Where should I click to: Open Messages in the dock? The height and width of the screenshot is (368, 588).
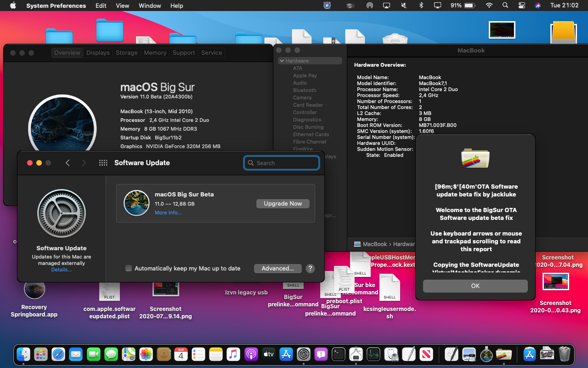pyautogui.click(x=111, y=354)
